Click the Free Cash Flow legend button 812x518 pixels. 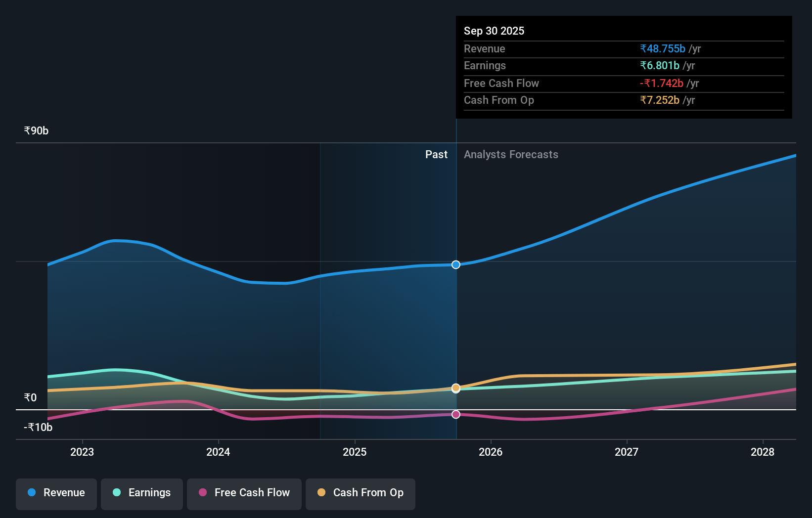[244, 493]
